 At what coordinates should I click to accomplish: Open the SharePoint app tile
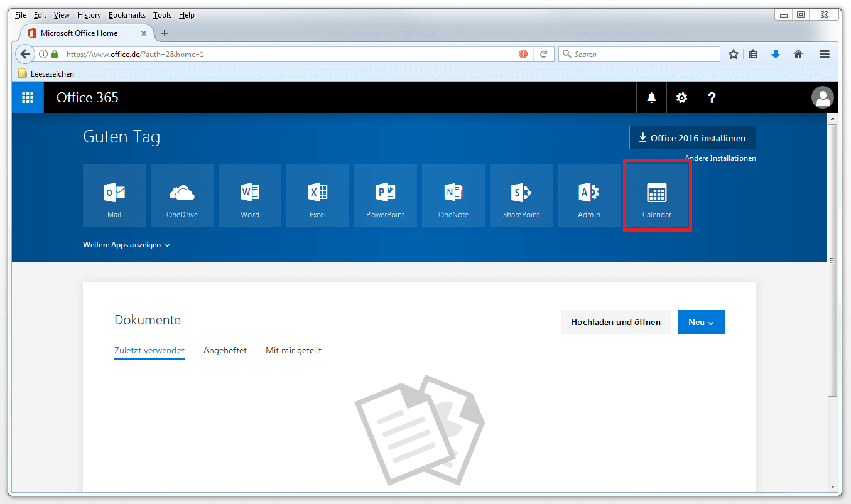pos(521,196)
